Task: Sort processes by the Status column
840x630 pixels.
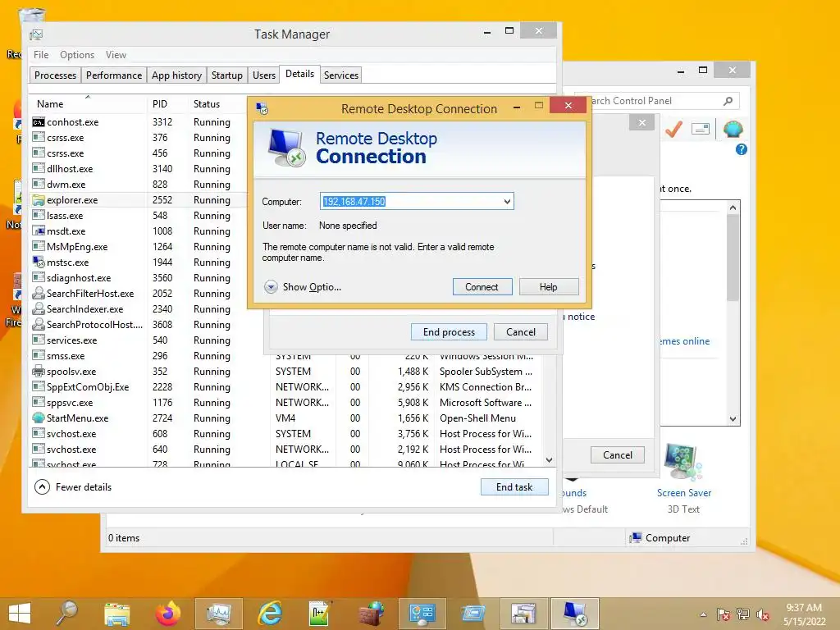Action: click(x=217, y=104)
